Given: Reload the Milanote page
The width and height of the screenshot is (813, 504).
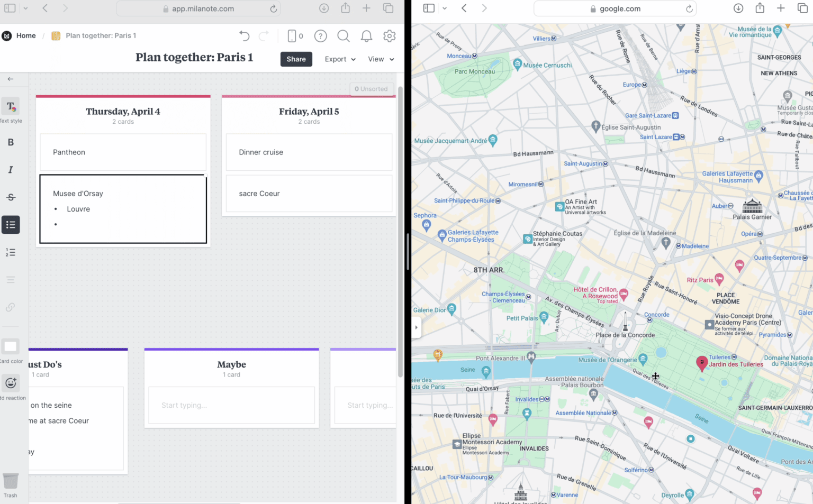Looking at the screenshot, I should tap(273, 8).
